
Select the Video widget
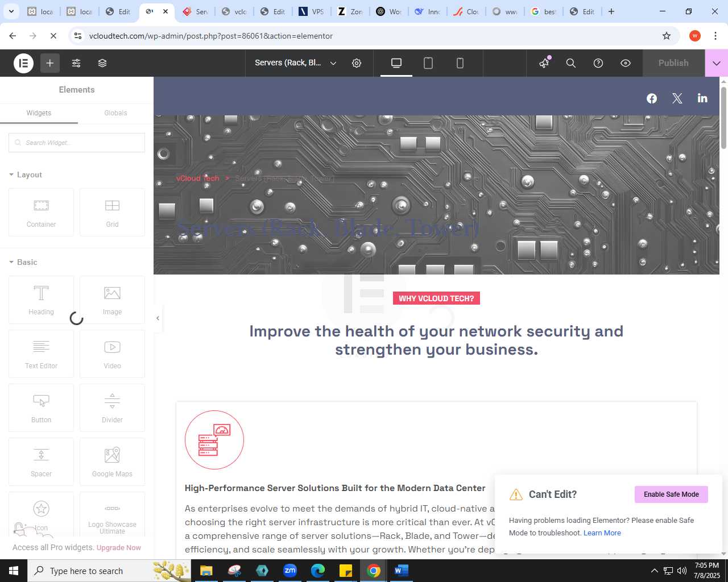pos(112,354)
